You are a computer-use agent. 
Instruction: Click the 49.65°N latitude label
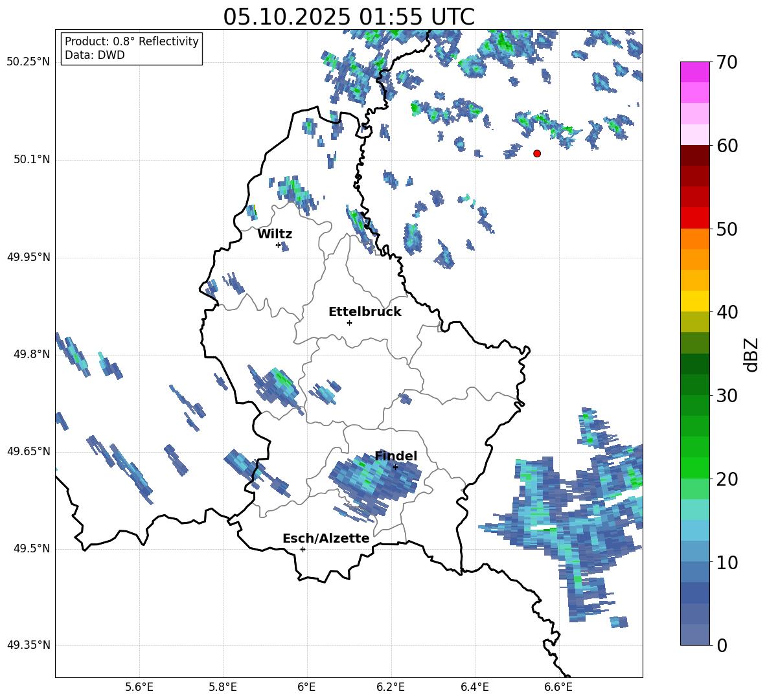point(29,451)
